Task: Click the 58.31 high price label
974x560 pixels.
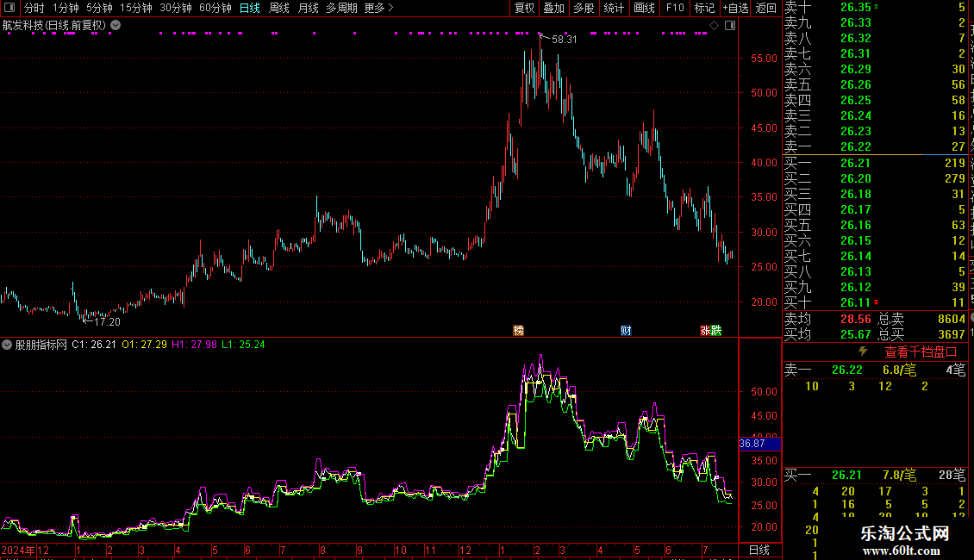Action: [x=564, y=40]
